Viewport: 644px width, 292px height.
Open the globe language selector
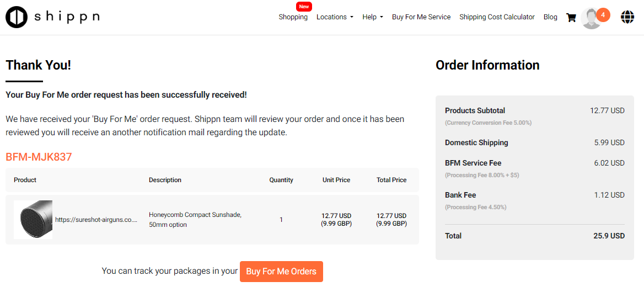627,17
